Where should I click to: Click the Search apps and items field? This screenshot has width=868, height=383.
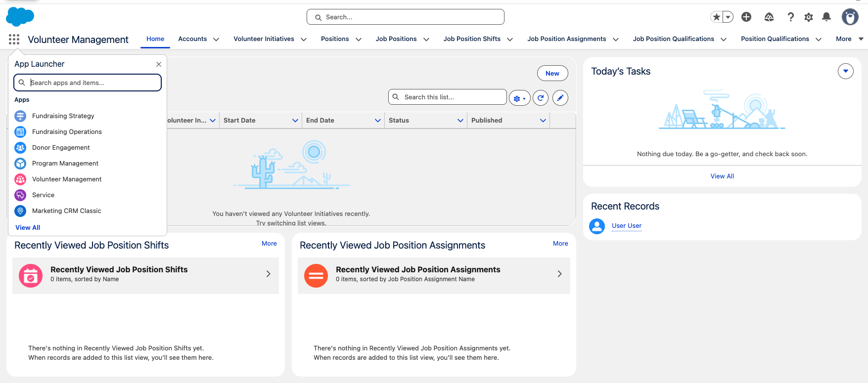[88, 83]
